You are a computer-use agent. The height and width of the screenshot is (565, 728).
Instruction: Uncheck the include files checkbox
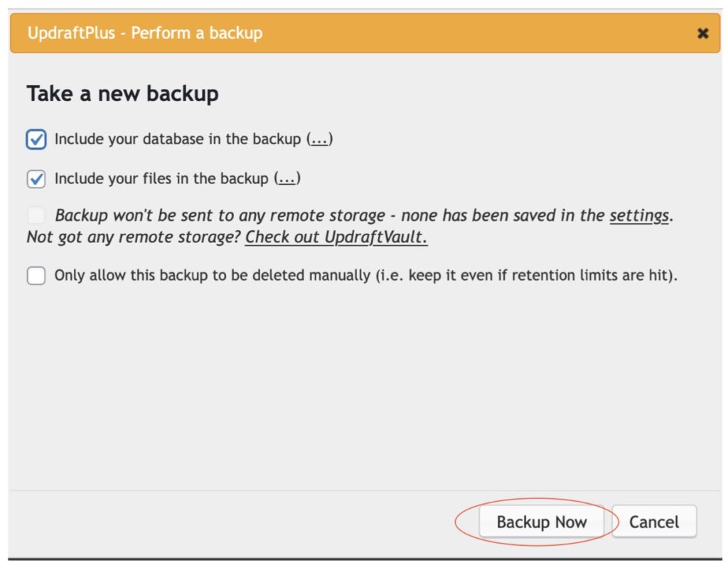click(36, 179)
